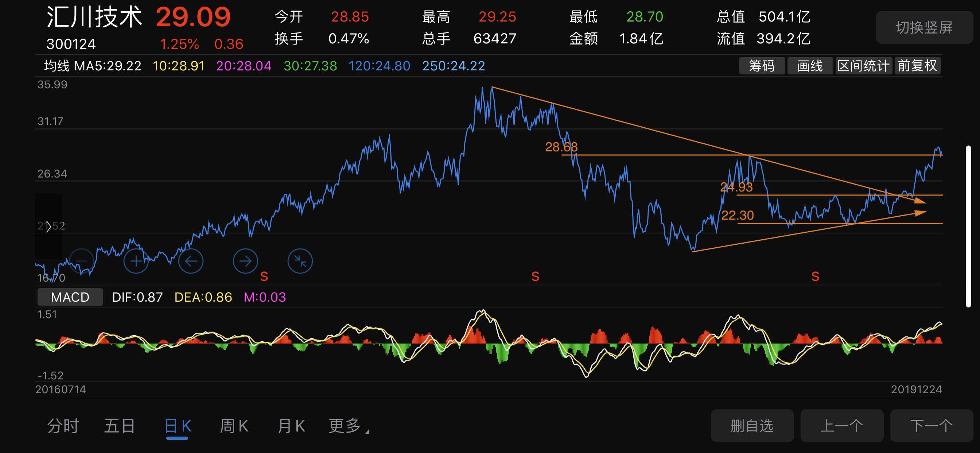This screenshot has height=453, width=980.
Task: Switch to the 周K tab
Action: 234,426
